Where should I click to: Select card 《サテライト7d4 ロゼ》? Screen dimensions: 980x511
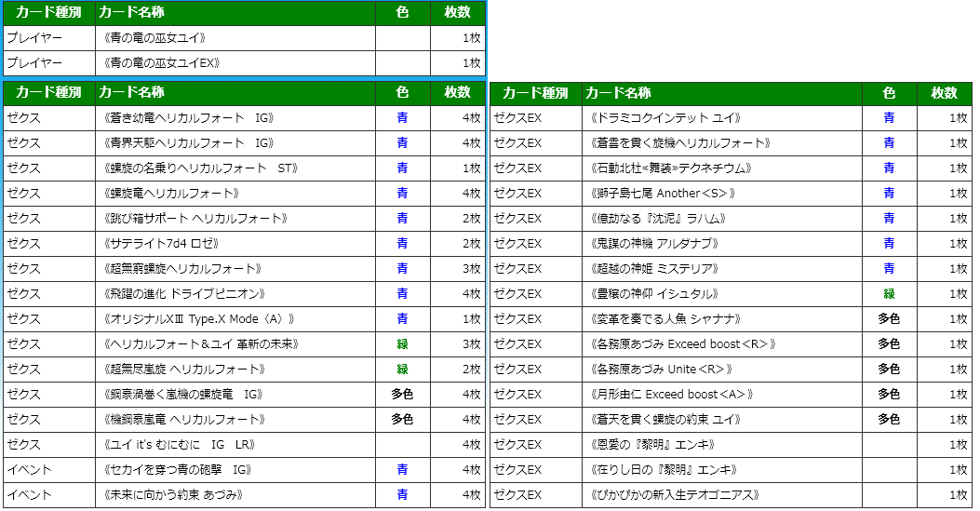pyautogui.click(x=161, y=243)
